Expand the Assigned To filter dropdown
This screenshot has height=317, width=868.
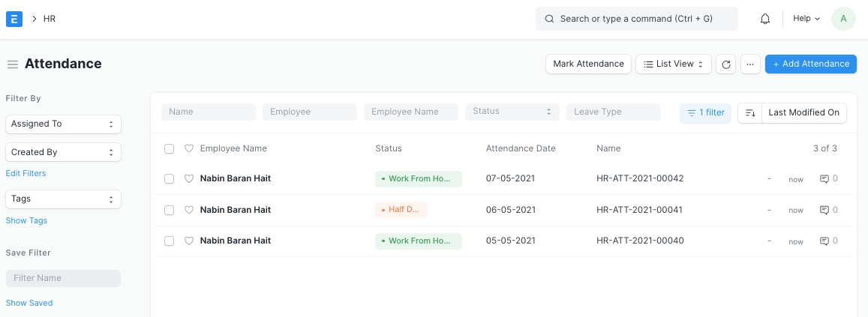click(63, 124)
